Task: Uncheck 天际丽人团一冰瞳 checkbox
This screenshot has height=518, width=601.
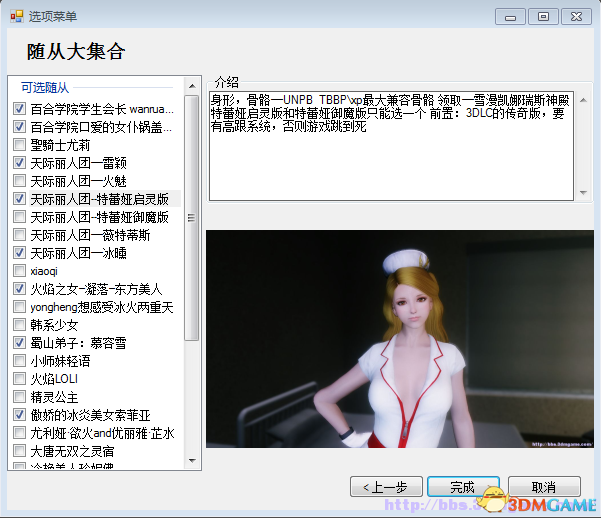Action: point(19,253)
